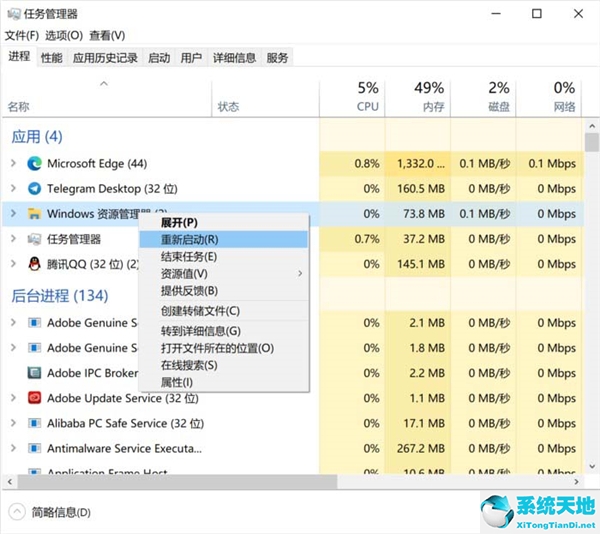600x534 pixels.
Task: Click the horizontal scrollbar right arrow
Action: (x=576, y=482)
